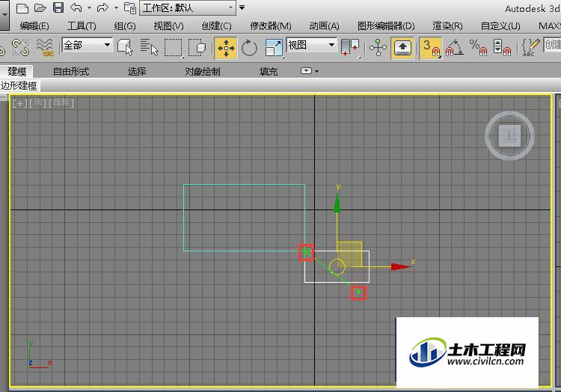Click the red X-axis gizmo arrow
561x392 pixels.
tap(401, 266)
